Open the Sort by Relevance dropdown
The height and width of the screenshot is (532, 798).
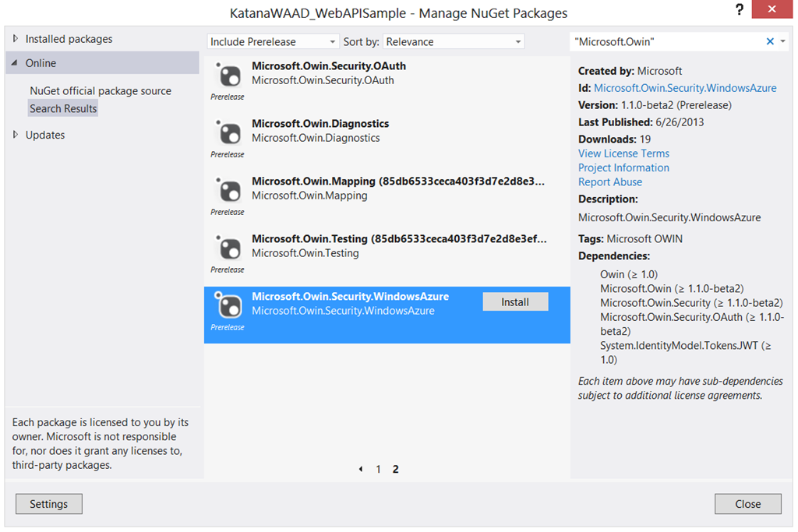(454, 42)
